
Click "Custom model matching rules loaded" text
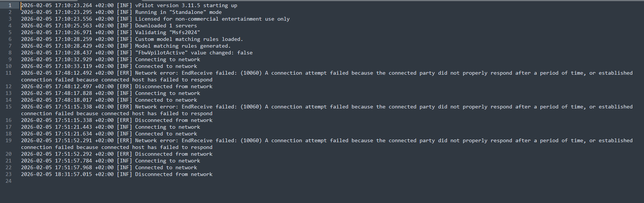click(x=189, y=39)
